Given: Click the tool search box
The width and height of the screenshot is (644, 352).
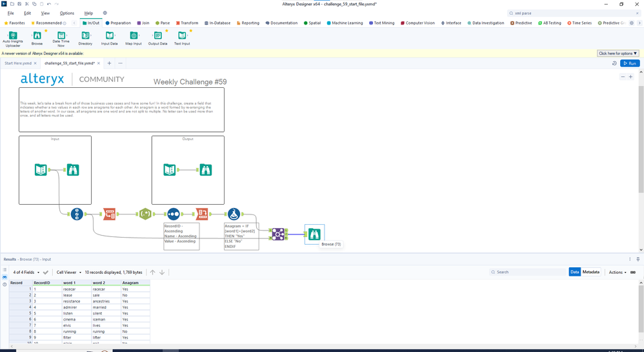Looking at the screenshot, I should 574,13.
